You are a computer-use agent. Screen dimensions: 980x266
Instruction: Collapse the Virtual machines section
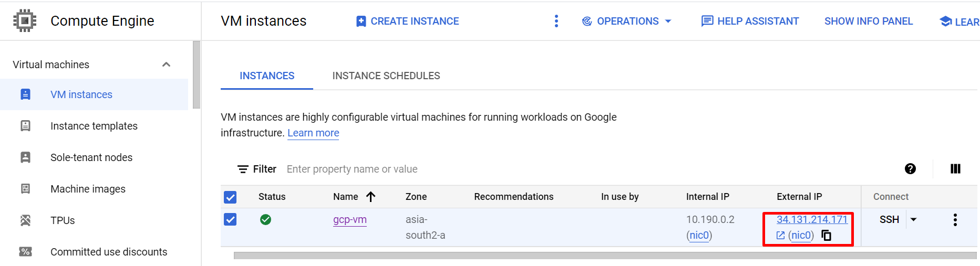coord(166,65)
